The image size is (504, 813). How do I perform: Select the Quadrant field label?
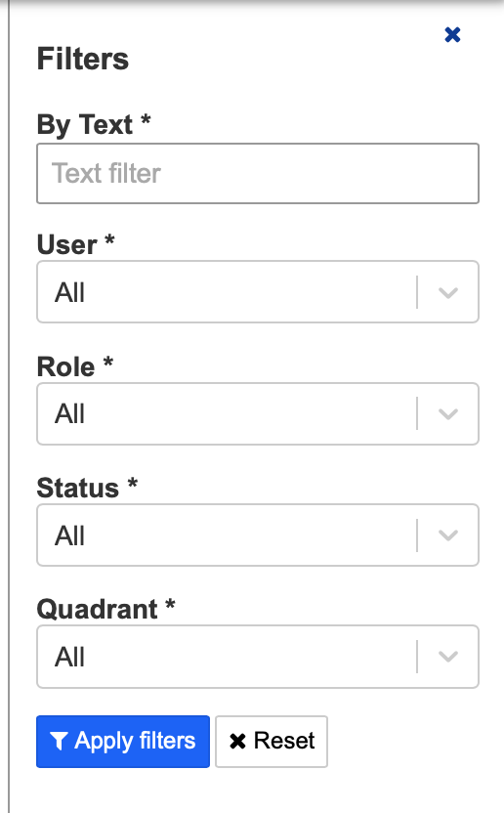(105, 609)
